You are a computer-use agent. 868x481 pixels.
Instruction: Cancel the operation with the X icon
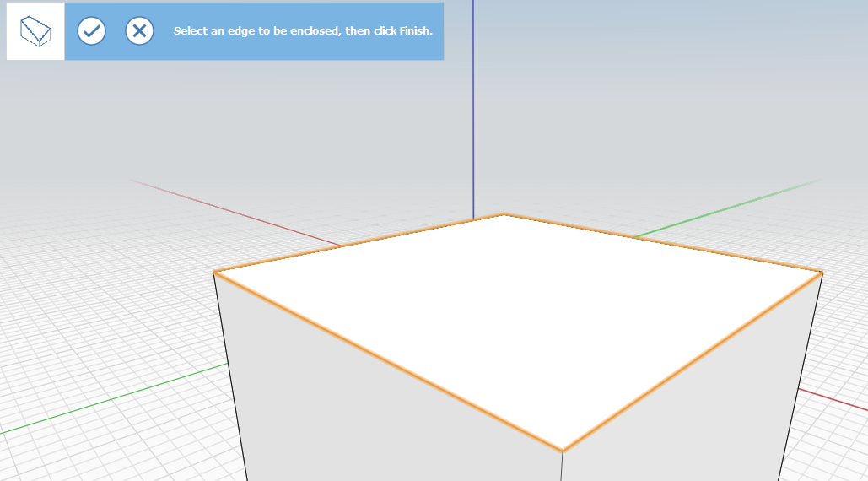[139, 31]
